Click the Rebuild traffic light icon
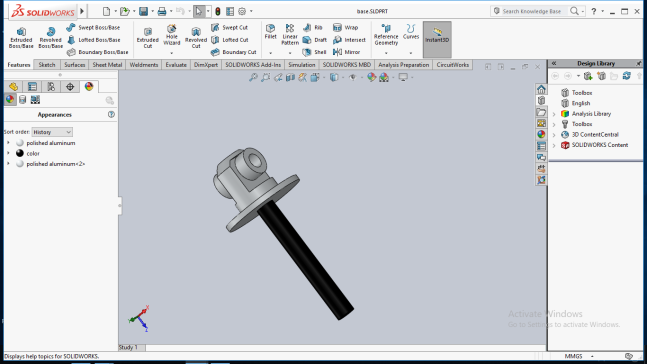 [x=217, y=12]
